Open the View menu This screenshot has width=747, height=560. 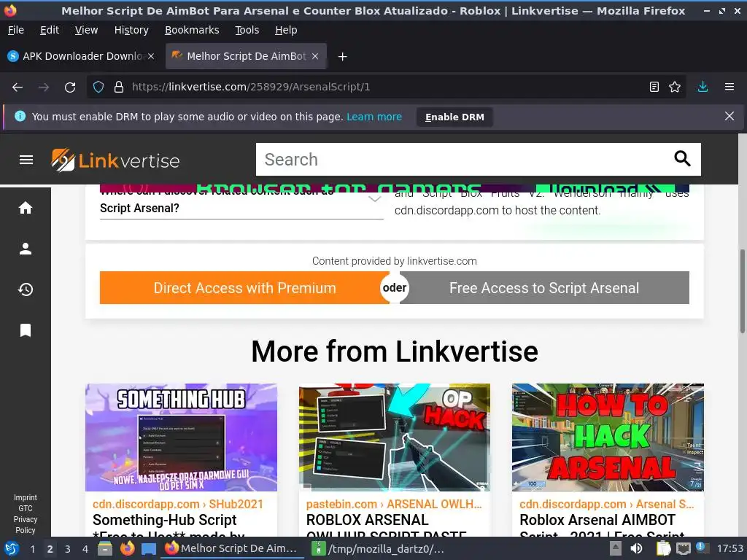tap(86, 30)
